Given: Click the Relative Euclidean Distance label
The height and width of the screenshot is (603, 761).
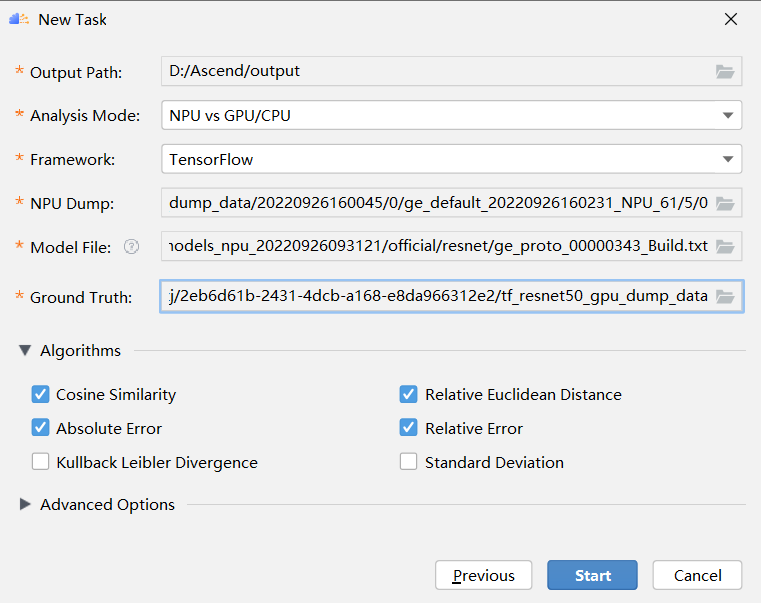Looking at the screenshot, I should pos(523,395).
